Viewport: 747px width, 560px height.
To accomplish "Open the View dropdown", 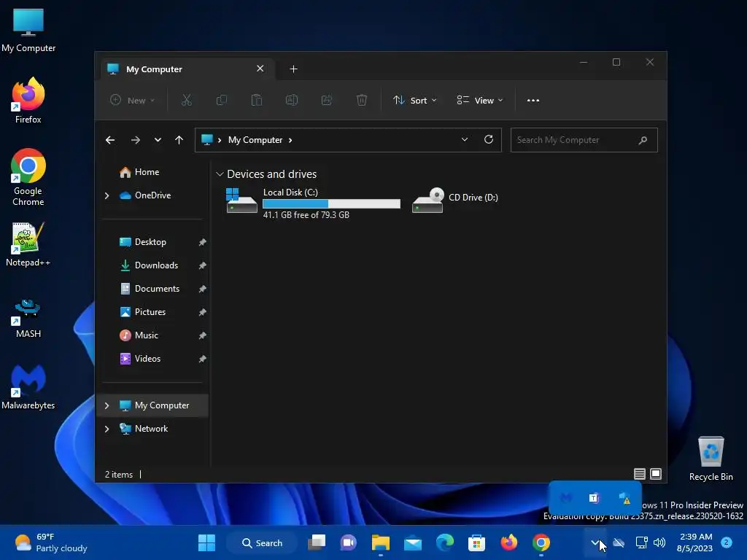I will (x=480, y=101).
